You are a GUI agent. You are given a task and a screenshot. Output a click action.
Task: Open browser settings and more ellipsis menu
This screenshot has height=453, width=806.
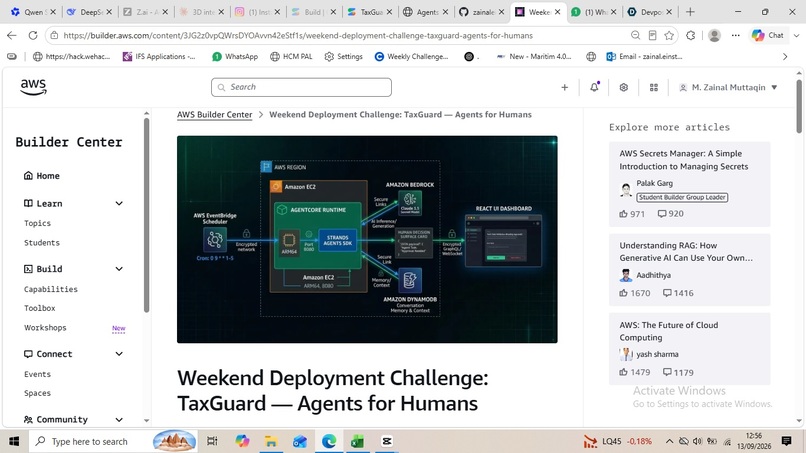coord(736,35)
